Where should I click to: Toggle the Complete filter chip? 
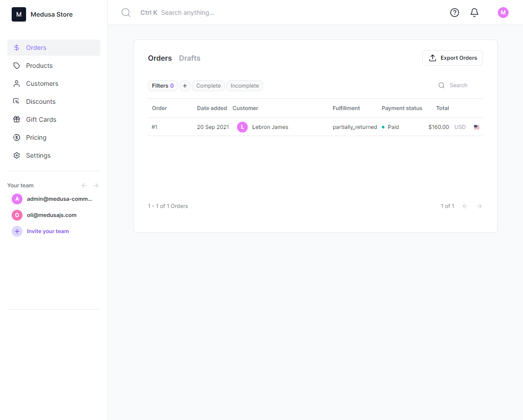pos(208,86)
